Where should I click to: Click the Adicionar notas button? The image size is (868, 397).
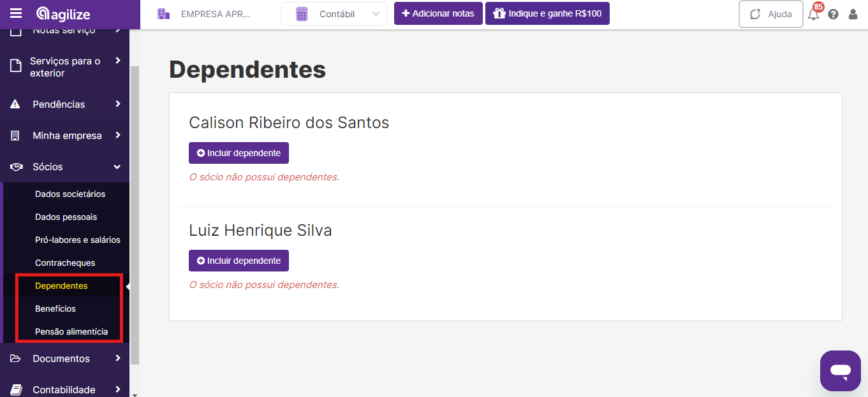point(438,13)
